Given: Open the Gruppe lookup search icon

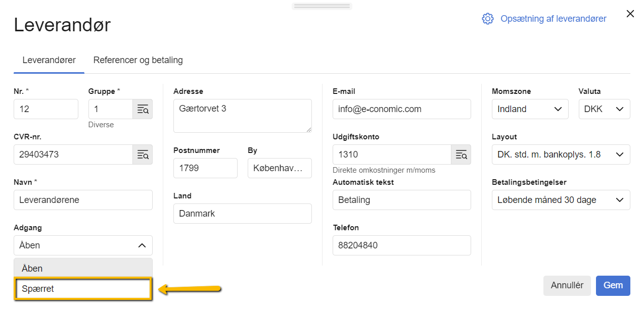Looking at the screenshot, I should coord(143,109).
